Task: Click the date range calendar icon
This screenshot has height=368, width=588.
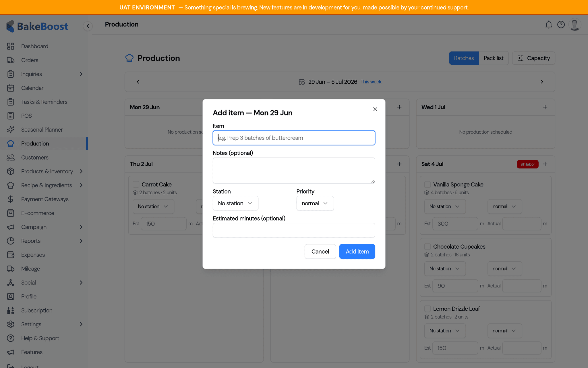Action: point(302,82)
